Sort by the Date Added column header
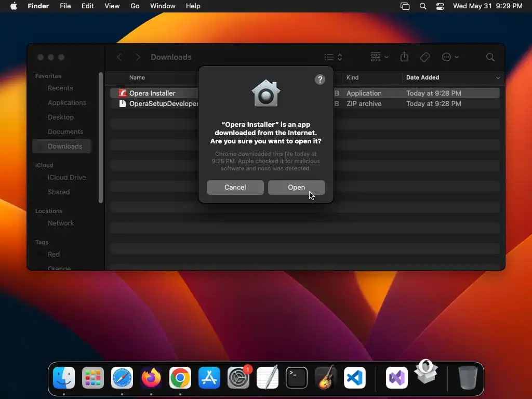Screen dimensions: 532x399 tap(422, 77)
